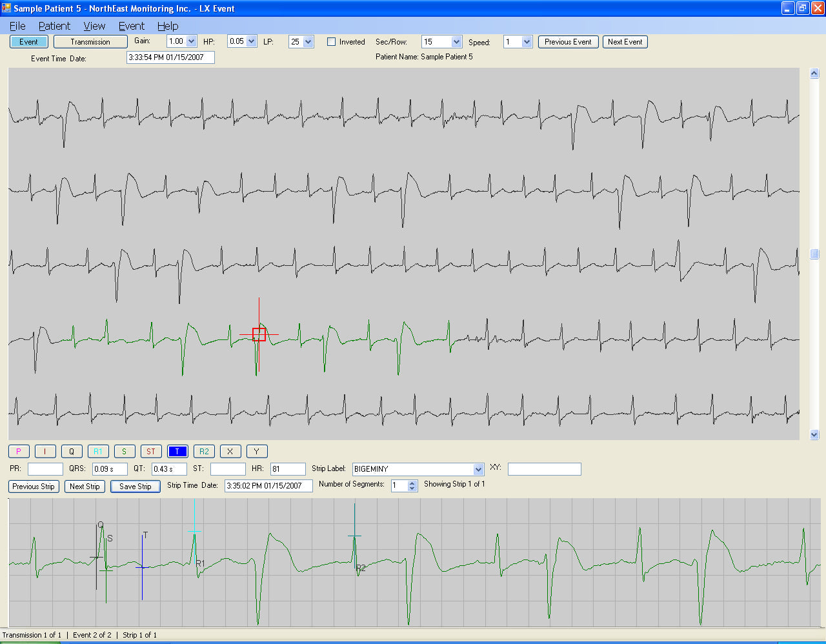
Task: Switch to the Transmission view toggle
Action: click(x=90, y=42)
